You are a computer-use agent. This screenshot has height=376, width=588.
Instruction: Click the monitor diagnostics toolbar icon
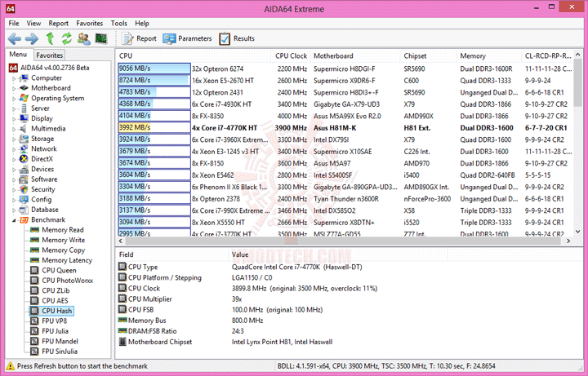[101, 38]
